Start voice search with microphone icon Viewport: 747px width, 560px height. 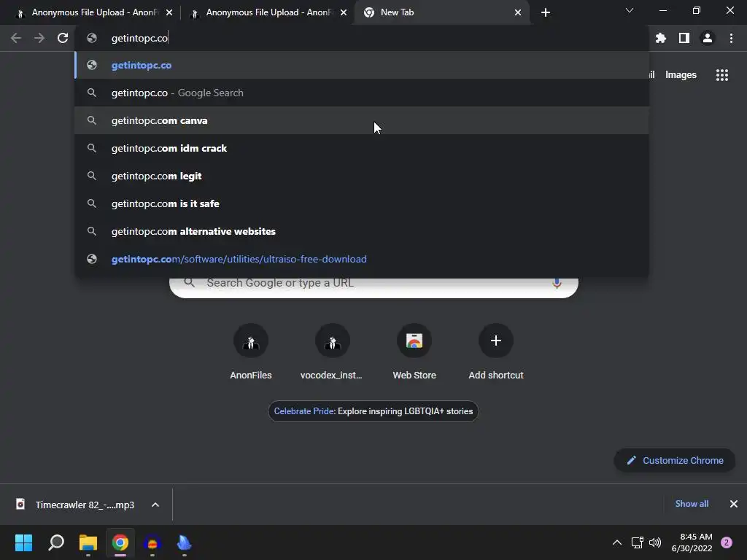[x=557, y=283]
